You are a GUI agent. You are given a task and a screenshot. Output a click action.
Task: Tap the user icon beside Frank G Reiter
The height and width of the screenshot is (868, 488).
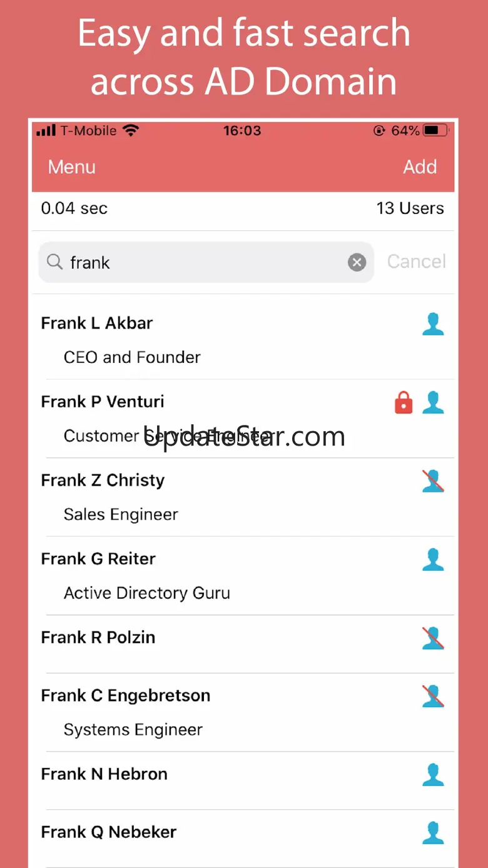(433, 559)
